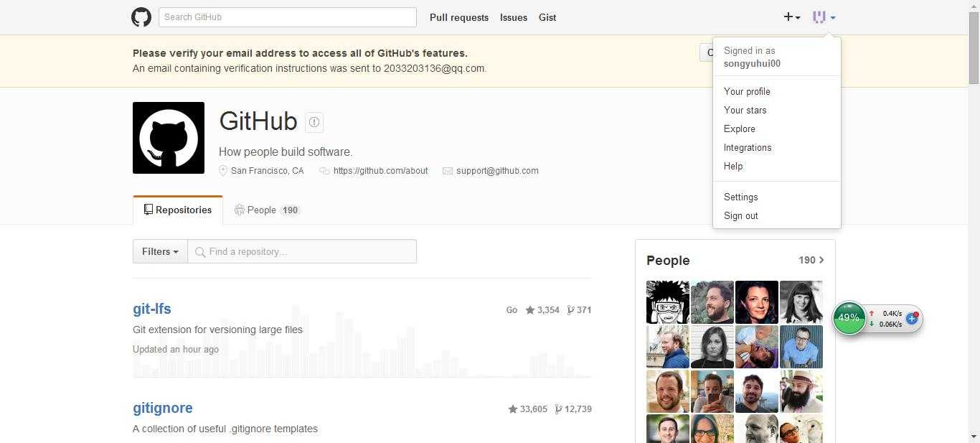
Task: Click the member avatar wearing a hat
Action: (801, 391)
